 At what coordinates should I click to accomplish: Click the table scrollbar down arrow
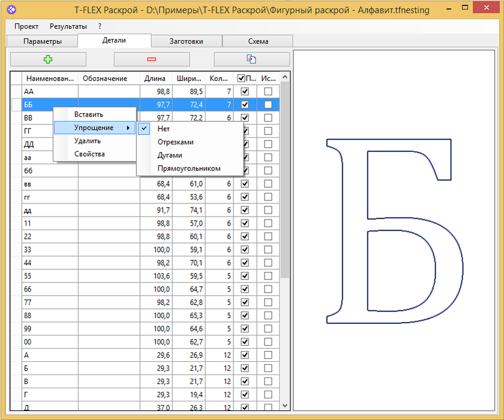(285, 406)
